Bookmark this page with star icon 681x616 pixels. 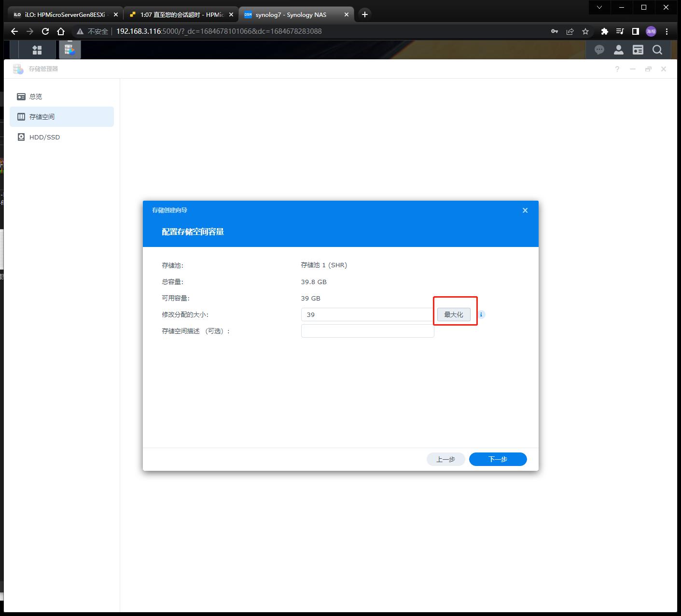pyautogui.click(x=585, y=31)
